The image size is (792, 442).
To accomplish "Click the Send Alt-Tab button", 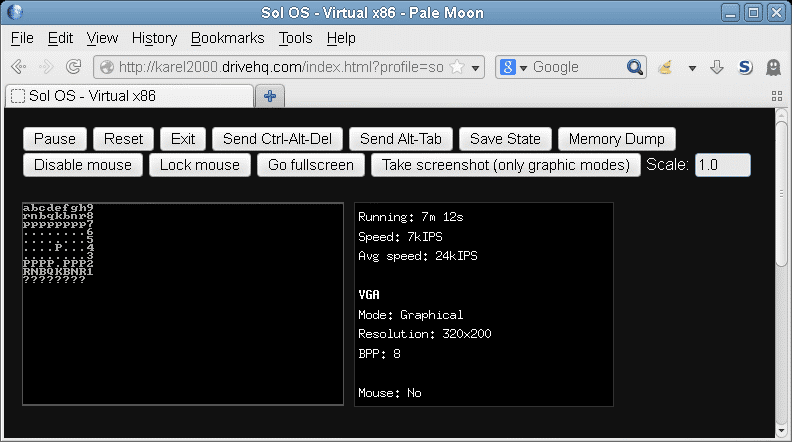I will (x=401, y=139).
